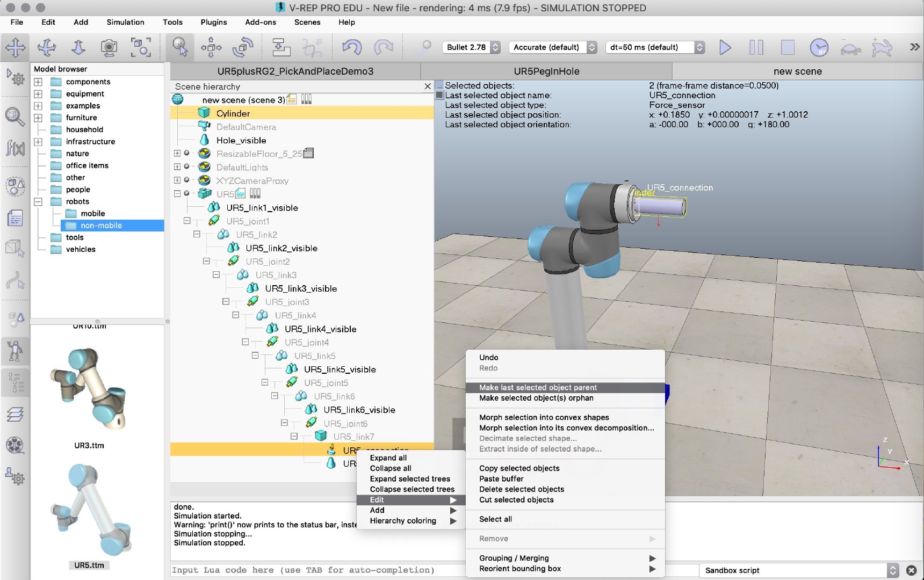
Task: Start the simulation with play button
Action: (725, 47)
